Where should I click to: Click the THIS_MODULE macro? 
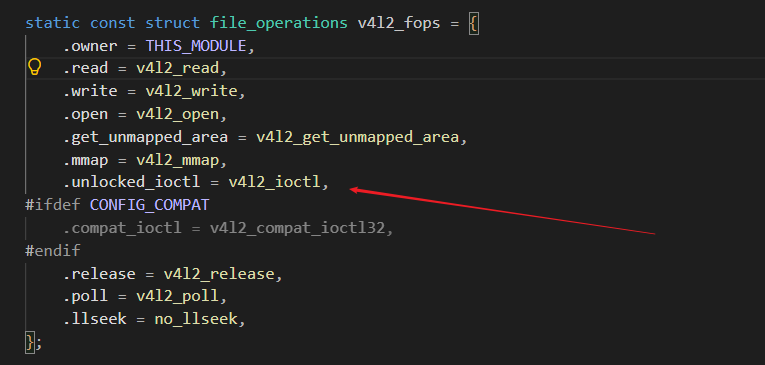pos(196,46)
